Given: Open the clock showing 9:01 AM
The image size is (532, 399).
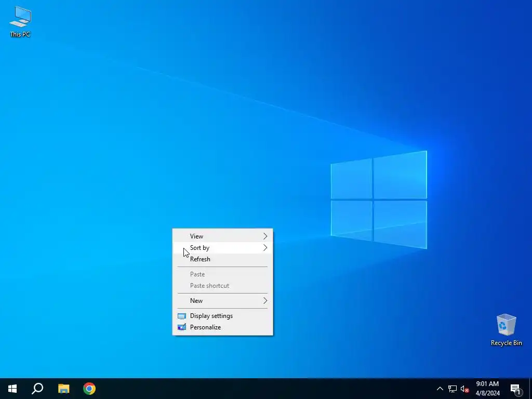Looking at the screenshot, I should (x=487, y=389).
